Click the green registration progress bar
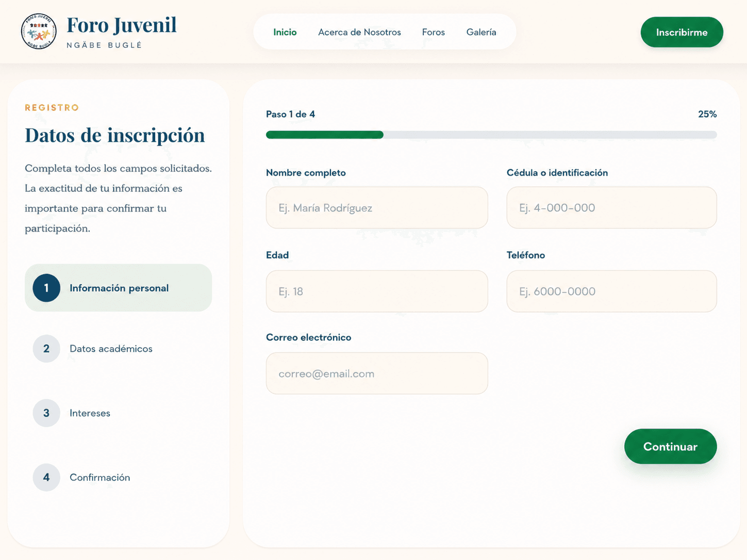The height and width of the screenshot is (560, 747). 491,135
